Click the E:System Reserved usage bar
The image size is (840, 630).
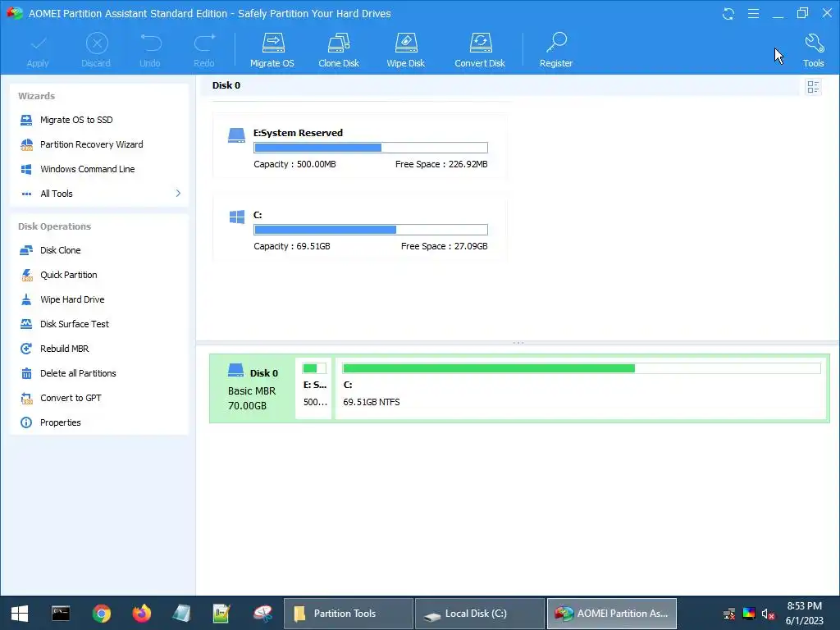[371, 148]
